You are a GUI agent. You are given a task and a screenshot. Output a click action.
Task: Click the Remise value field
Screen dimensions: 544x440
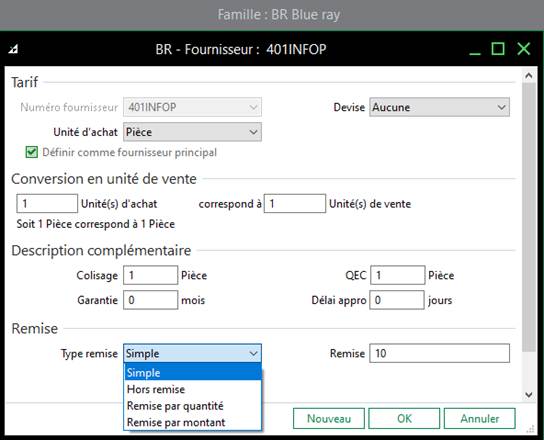[x=440, y=353]
